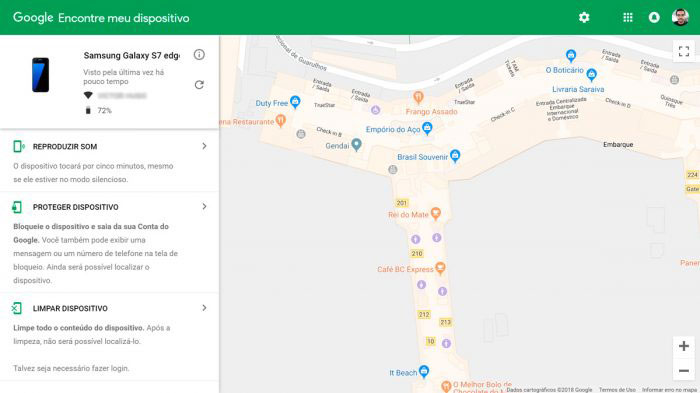Show device info for Samsung Galaxy S7
This screenshot has height=393, width=700.
[199, 54]
